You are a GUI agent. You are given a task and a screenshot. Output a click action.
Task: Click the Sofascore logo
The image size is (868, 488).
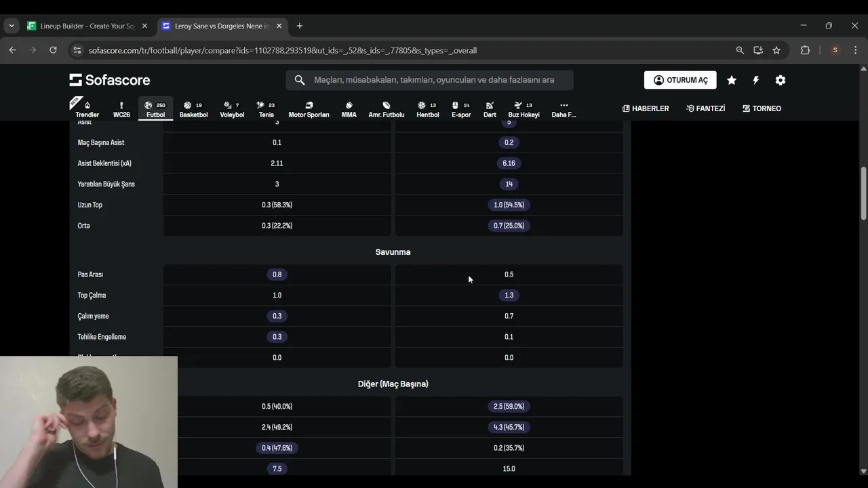[x=110, y=80]
